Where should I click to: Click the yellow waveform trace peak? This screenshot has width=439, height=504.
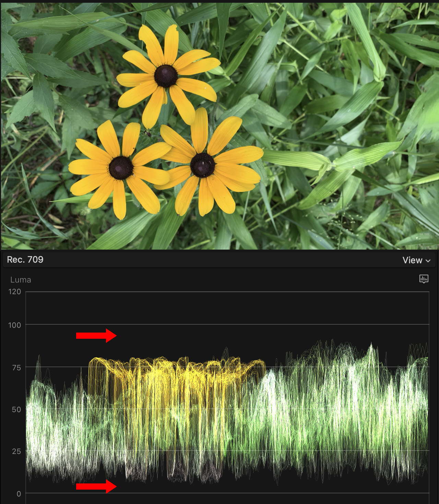pos(96,359)
